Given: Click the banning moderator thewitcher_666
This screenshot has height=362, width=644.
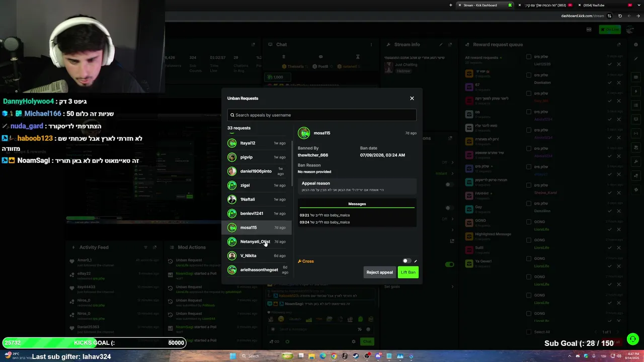Looking at the screenshot, I should click(x=313, y=155).
